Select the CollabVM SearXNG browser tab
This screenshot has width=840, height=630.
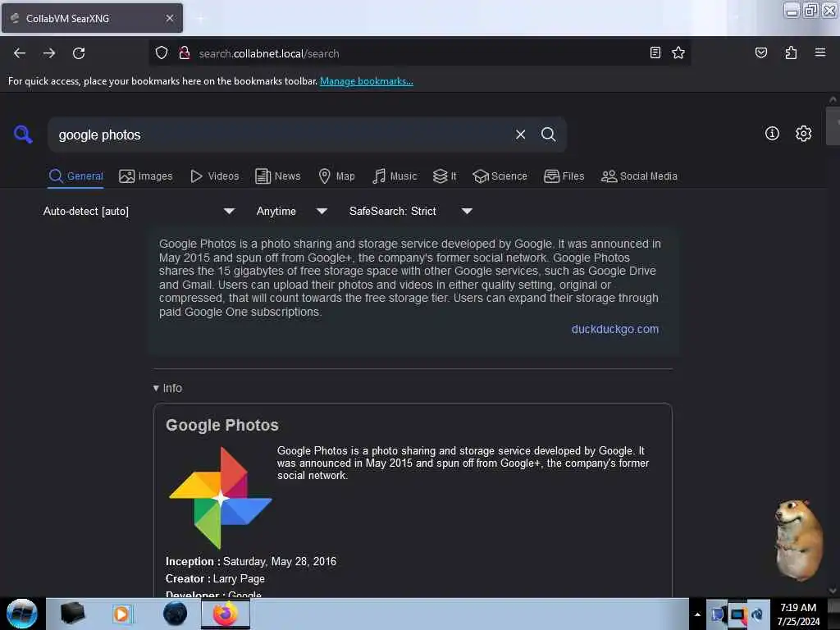pos(92,18)
